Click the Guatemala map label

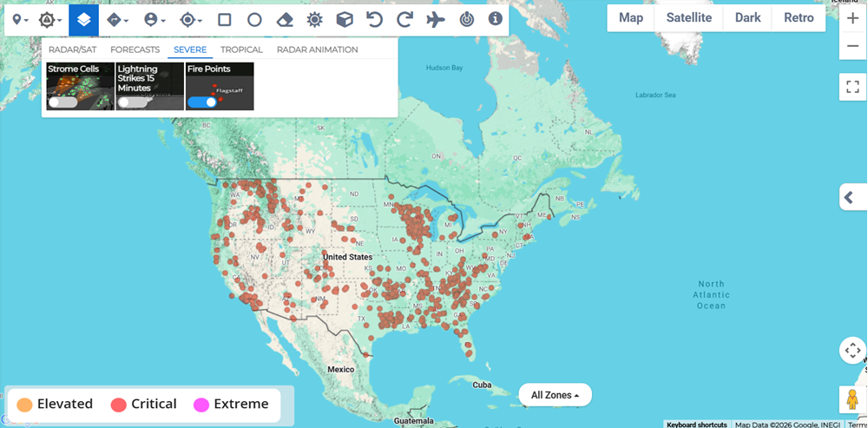(413, 421)
